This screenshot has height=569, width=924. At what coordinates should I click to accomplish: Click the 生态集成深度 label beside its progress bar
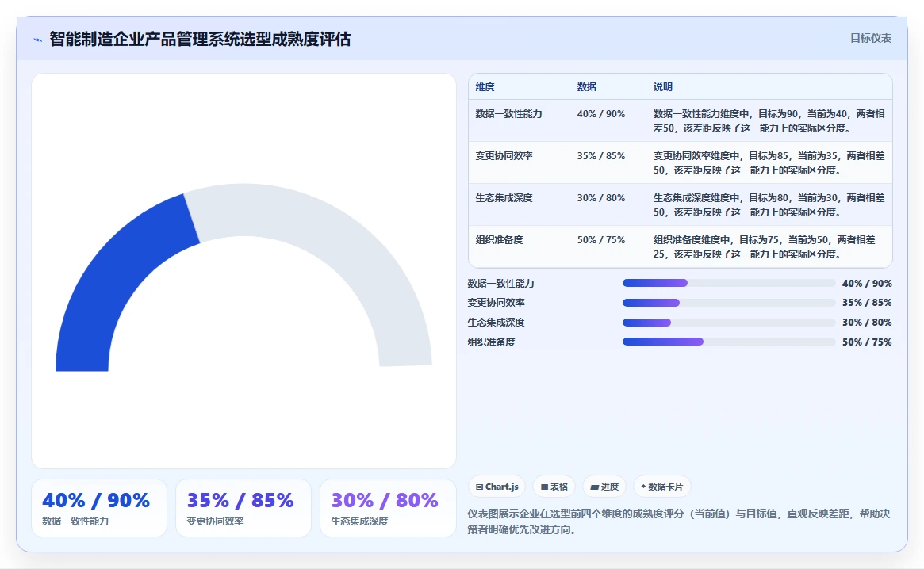(x=497, y=323)
